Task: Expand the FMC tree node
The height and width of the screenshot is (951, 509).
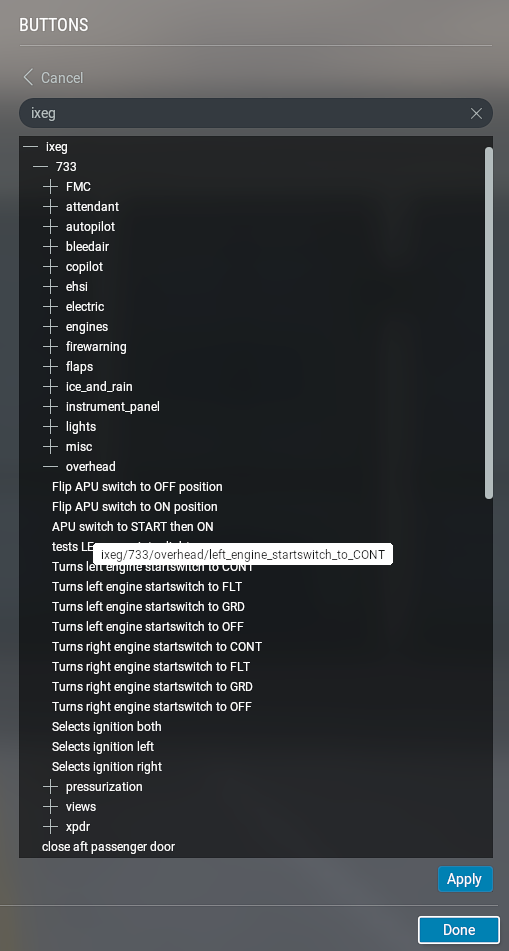Action: coord(50,187)
